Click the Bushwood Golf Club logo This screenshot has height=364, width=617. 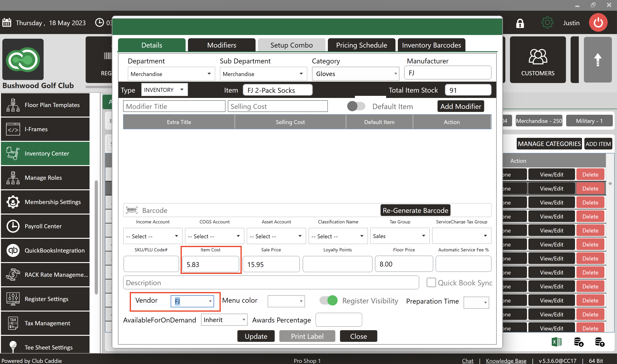point(23,60)
